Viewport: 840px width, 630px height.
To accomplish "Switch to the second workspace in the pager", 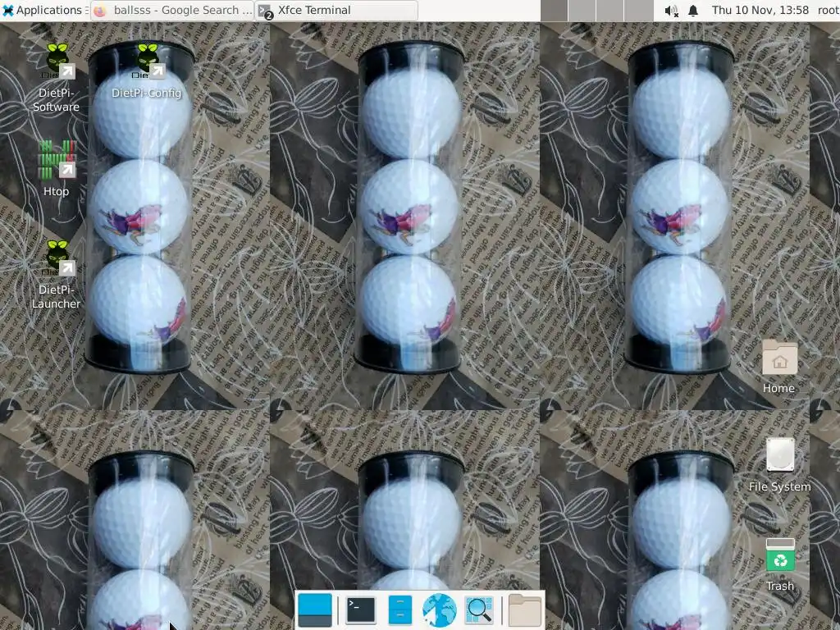I will coord(582,11).
